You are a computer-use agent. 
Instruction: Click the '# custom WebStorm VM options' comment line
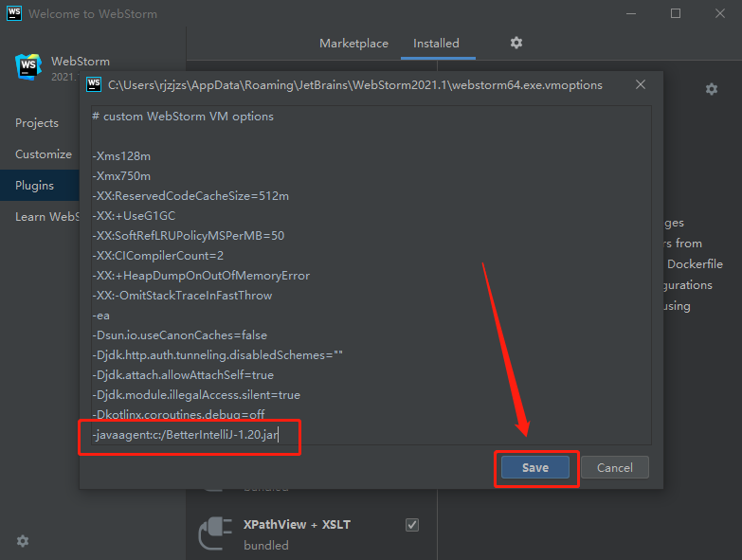[183, 117]
